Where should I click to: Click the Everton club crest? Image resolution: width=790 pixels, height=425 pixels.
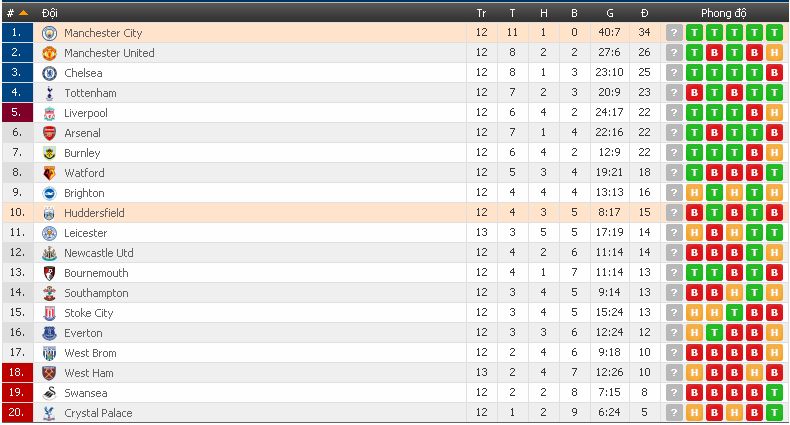coord(48,333)
